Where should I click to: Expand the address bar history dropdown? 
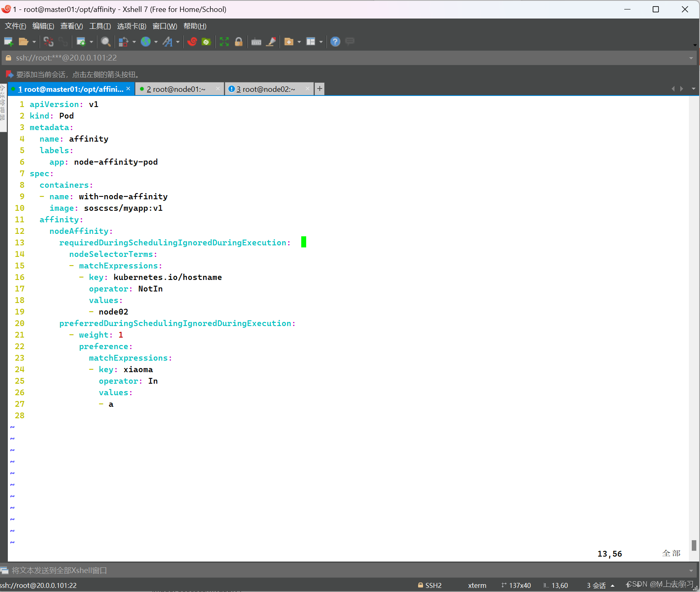[x=691, y=58]
